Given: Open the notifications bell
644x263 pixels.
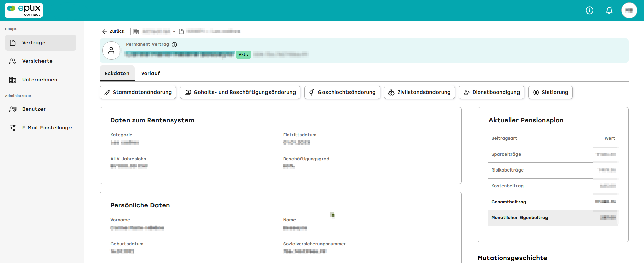Looking at the screenshot, I should click(609, 10).
